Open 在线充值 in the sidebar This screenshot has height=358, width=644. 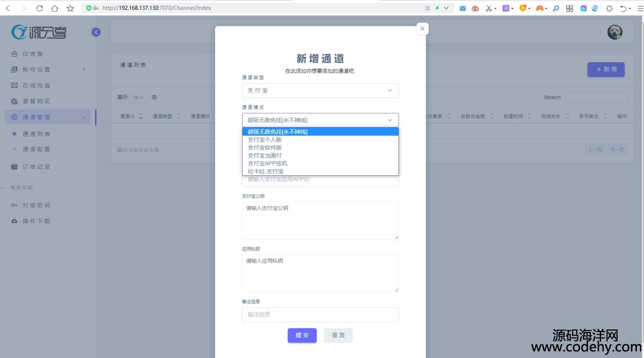(x=36, y=85)
